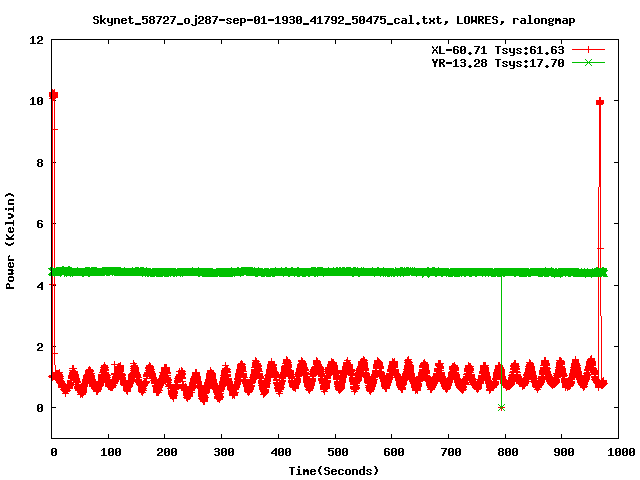Click the green YR legend line sample
This screenshot has width=640, height=480.
pyautogui.click(x=588, y=62)
